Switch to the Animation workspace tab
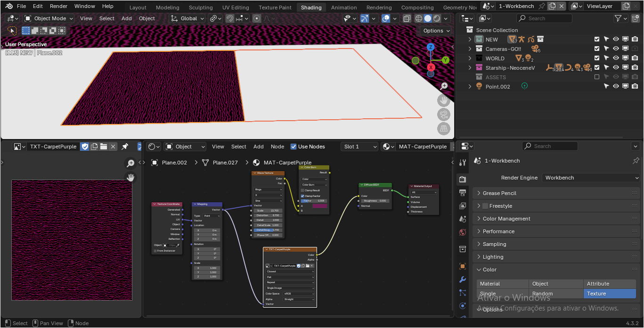 [x=344, y=8]
